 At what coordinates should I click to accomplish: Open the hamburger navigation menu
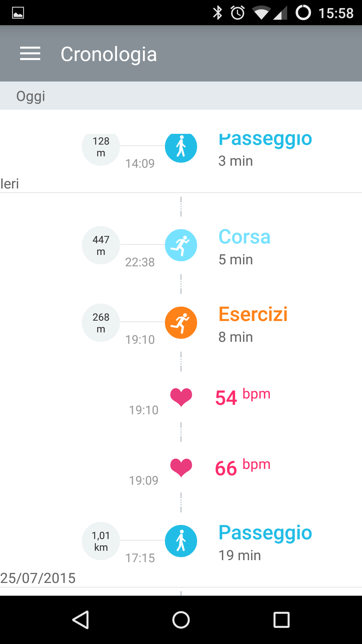click(30, 54)
